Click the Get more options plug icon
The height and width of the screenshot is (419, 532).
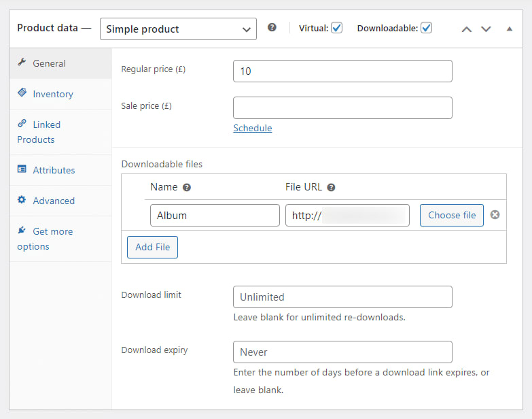click(x=22, y=230)
